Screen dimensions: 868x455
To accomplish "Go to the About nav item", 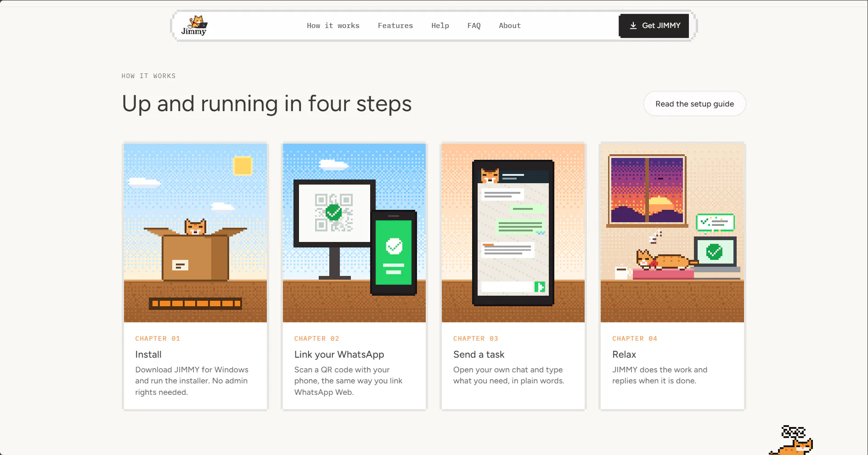I will [510, 26].
